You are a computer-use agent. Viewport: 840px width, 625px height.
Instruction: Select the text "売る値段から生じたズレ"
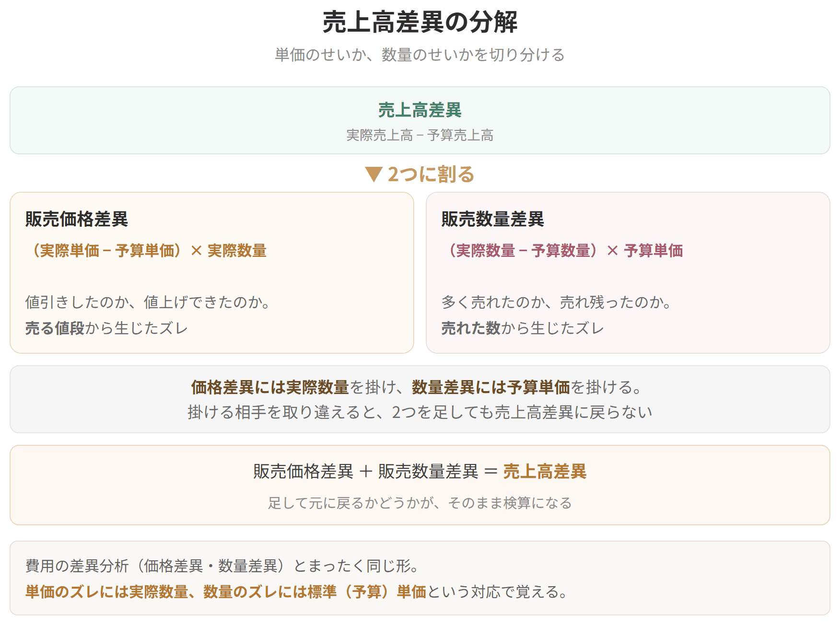point(106,328)
